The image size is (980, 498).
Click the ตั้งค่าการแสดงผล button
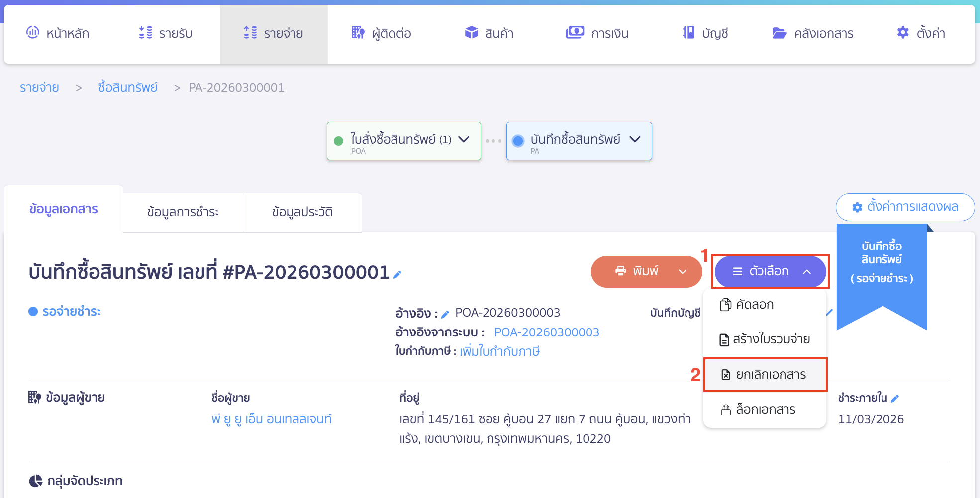coord(905,207)
